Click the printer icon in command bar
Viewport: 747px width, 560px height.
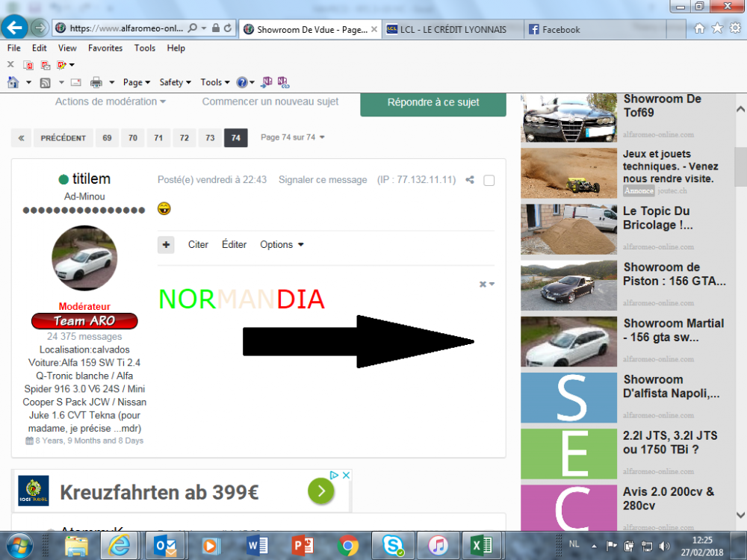(96, 82)
